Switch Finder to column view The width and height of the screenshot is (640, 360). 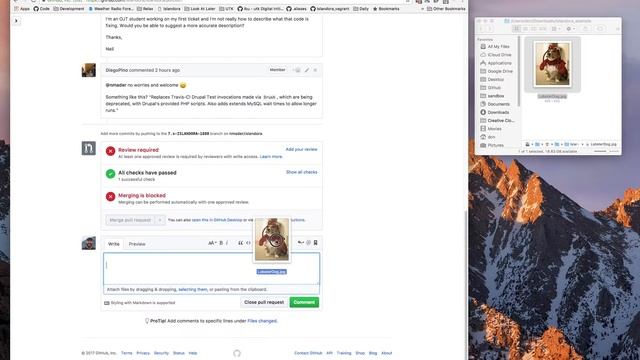(x=534, y=29)
